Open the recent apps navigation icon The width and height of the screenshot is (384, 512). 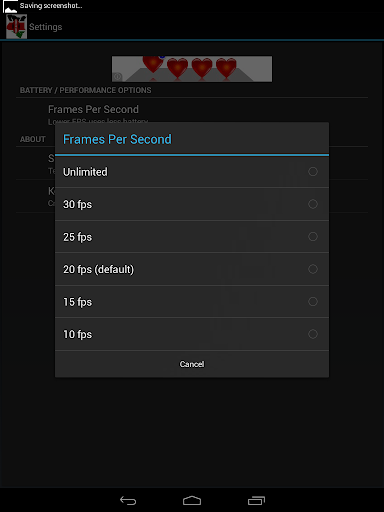coord(256,500)
